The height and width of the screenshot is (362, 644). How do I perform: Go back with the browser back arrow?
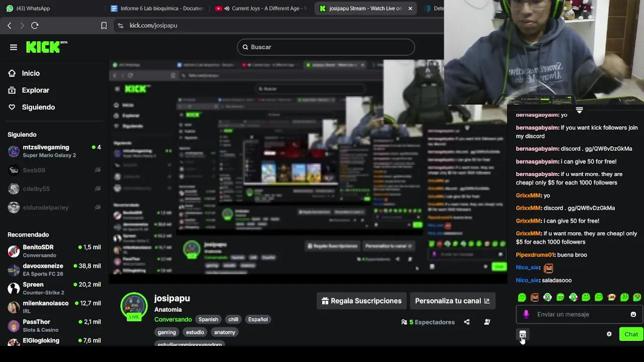(x=9, y=25)
